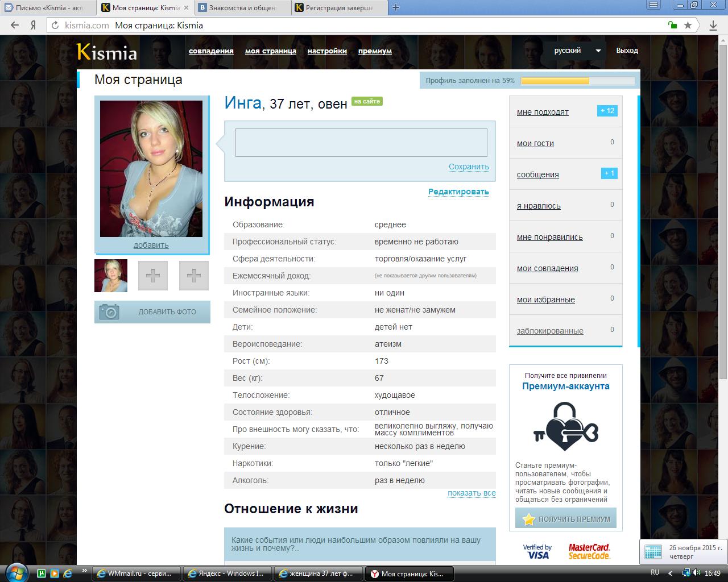Open 'мне понравились' sidebar link

pos(550,237)
